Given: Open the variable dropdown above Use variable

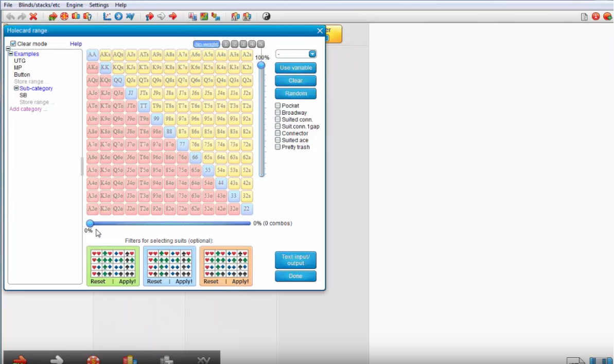Looking at the screenshot, I should 312,54.
